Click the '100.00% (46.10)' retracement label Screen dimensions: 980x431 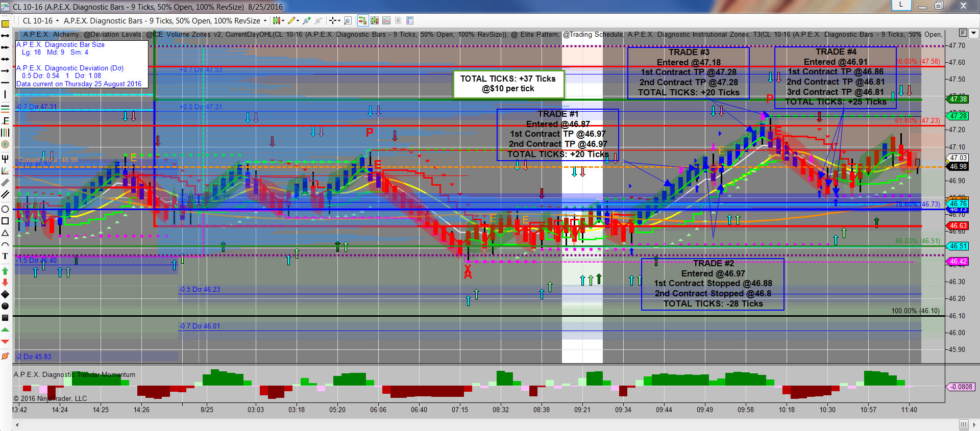click(x=915, y=311)
